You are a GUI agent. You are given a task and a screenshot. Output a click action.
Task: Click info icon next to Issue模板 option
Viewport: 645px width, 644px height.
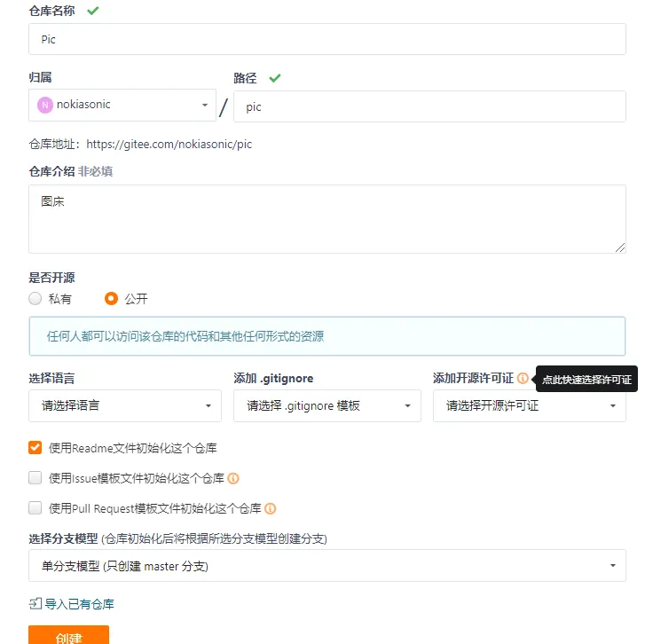(x=233, y=478)
